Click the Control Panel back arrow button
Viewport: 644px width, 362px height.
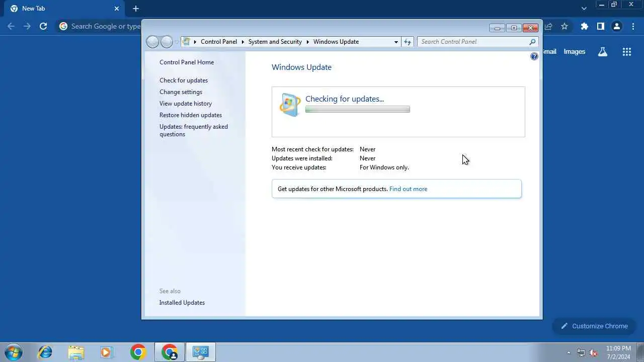coord(152,42)
